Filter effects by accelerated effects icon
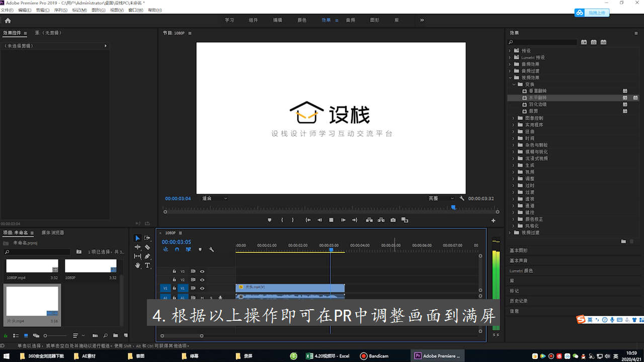The height and width of the screenshot is (362, 644). pos(584,42)
